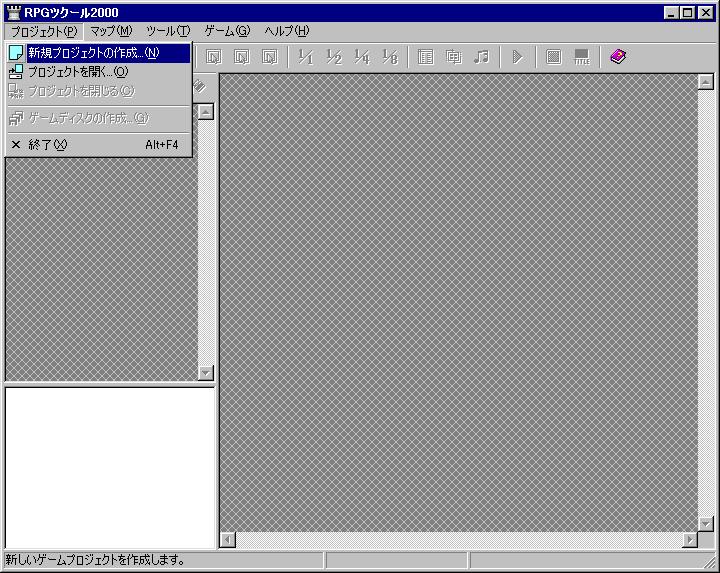Start test play with the triangle icon
The height and width of the screenshot is (573, 720).
pos(518,57)
